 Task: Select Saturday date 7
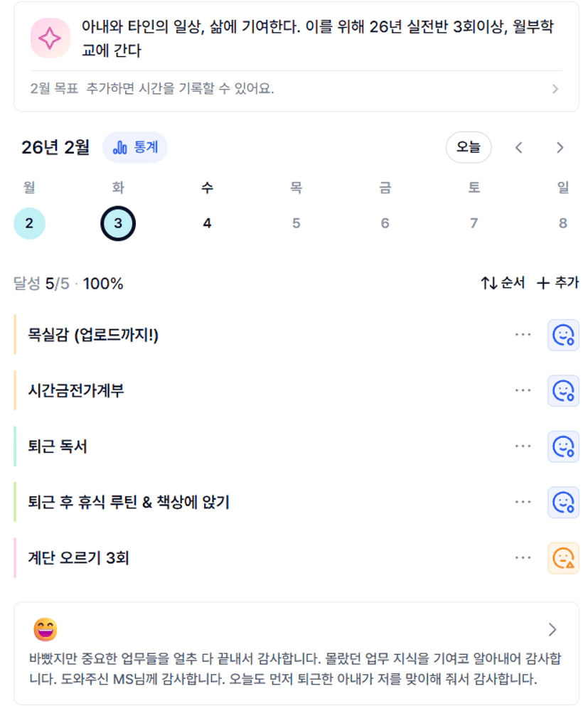click(x=474, y=223)
